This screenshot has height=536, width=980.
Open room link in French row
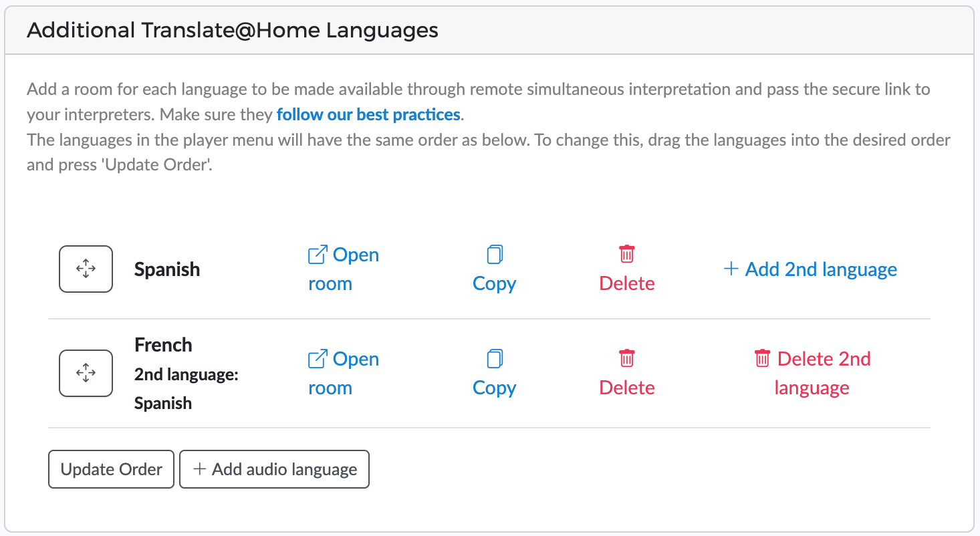tap(344, 373)
